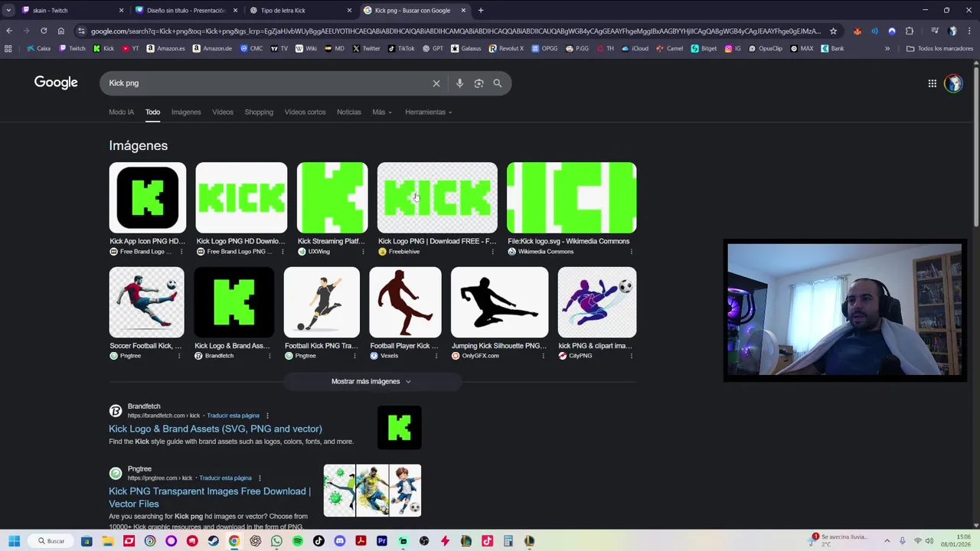
Task: Open the Amazon.es bookmark
Action: 166,48
